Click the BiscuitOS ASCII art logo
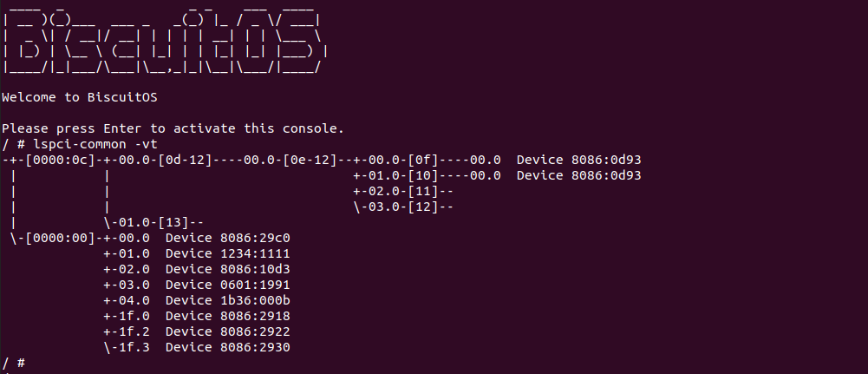This screenshot has width=868, height=374. click(165, 40)
